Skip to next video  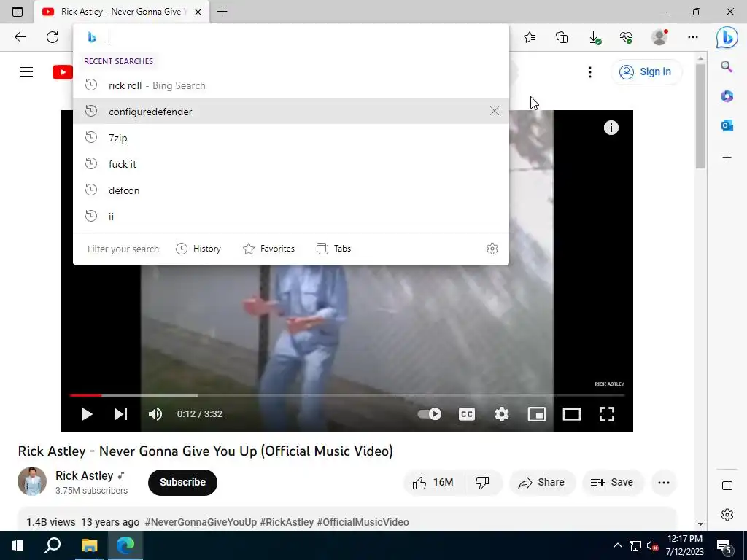121,414
